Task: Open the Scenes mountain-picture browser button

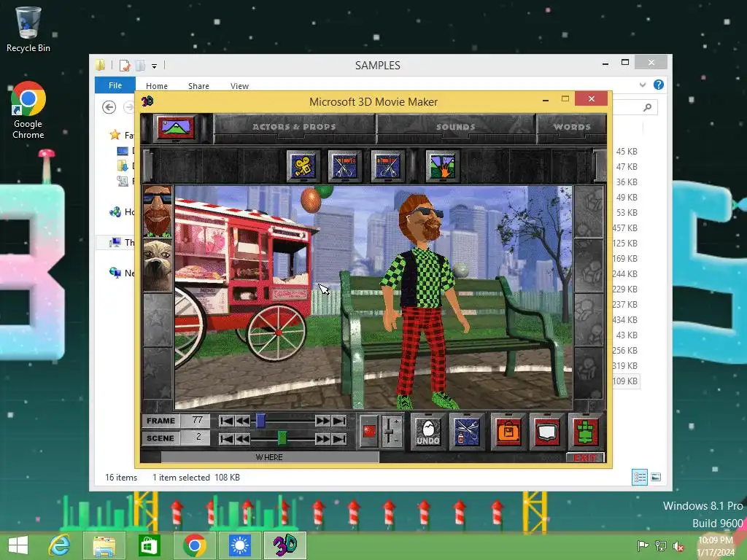Action: coord(176,128)
